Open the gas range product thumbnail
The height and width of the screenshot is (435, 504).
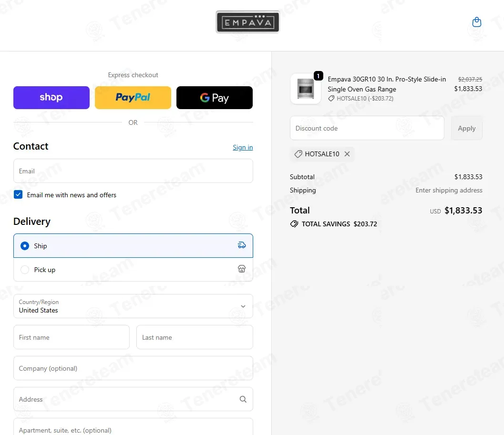(x=305, y=88)
